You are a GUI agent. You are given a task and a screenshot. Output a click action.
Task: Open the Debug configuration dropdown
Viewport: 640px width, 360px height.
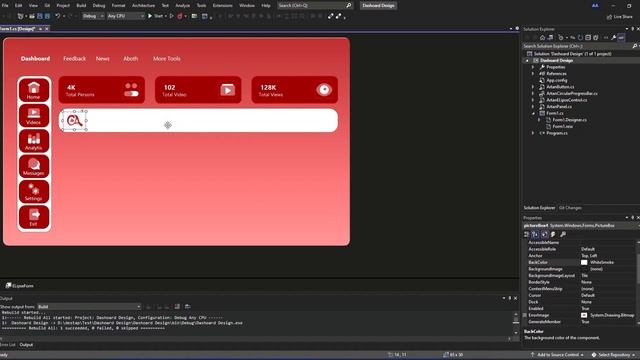point(93,16)
